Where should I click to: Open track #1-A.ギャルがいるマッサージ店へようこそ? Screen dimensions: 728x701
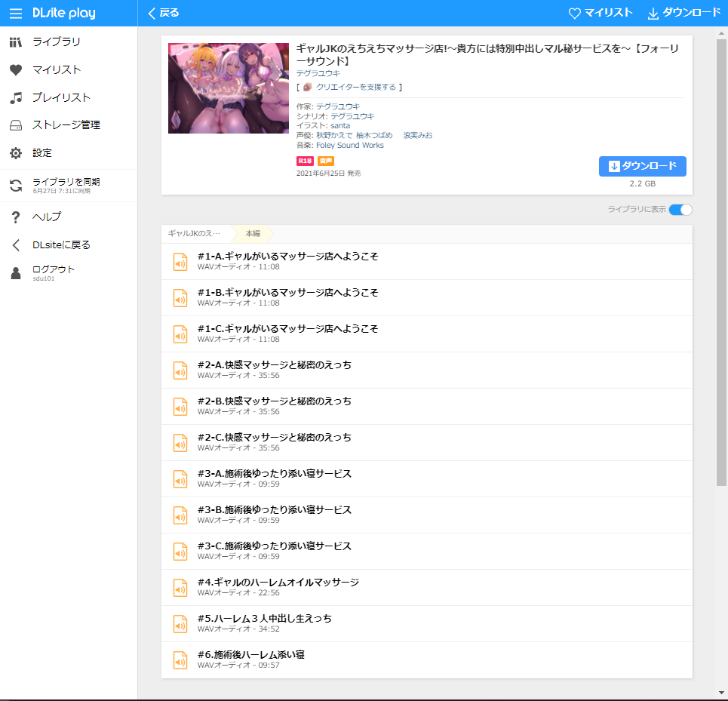(x=427, y=261)
